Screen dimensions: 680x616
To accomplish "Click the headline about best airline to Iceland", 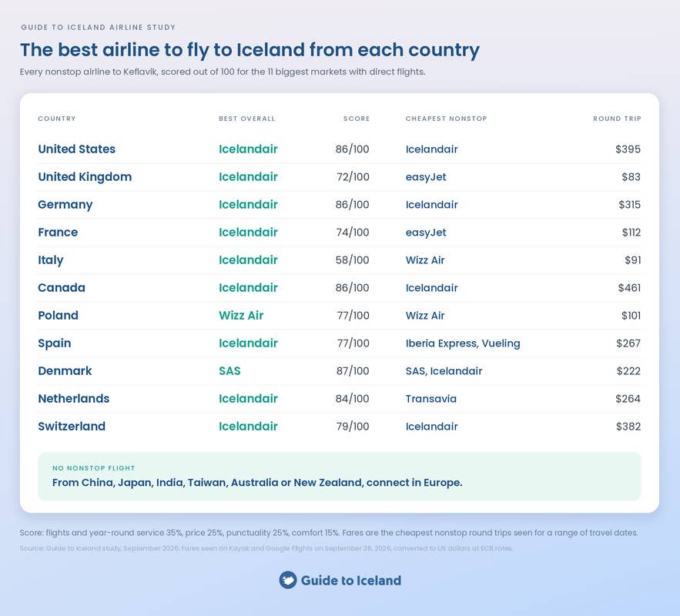I will click(x=250, y=50).
